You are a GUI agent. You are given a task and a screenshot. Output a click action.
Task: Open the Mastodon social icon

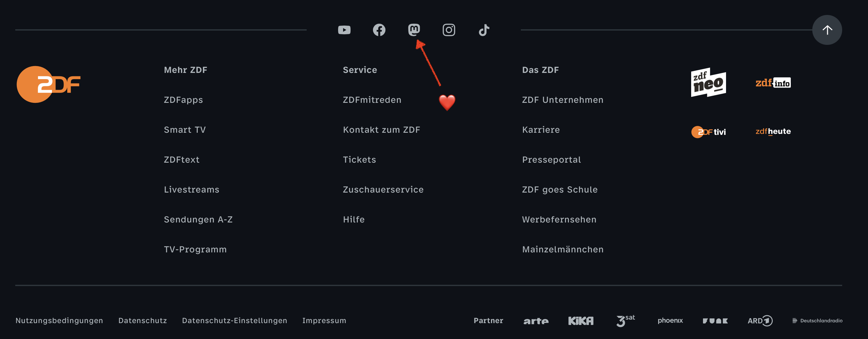point(414,30)
